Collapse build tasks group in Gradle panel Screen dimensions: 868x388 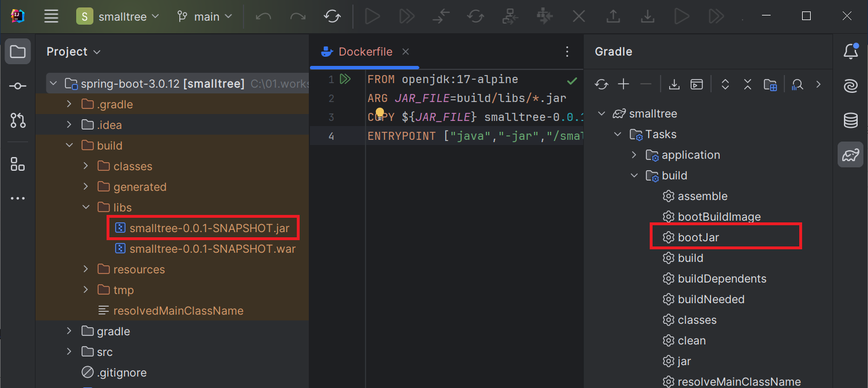point(634,175)
